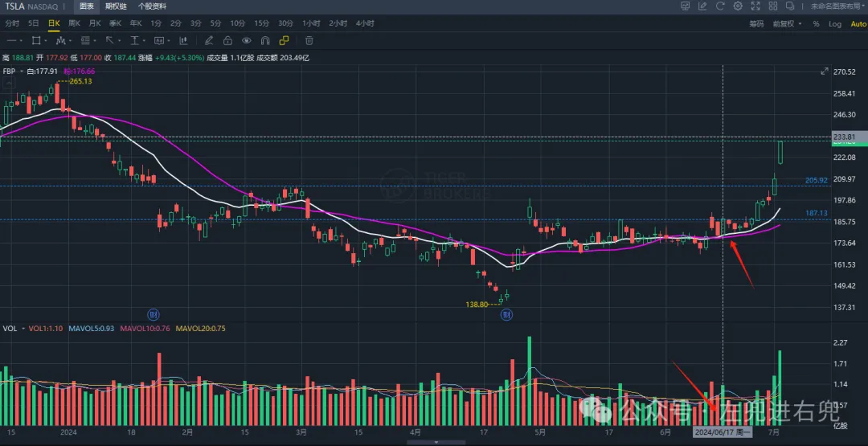Click the 205.92 price level label
This screenshot has width=868, height=446.
[x=817, y=180]
